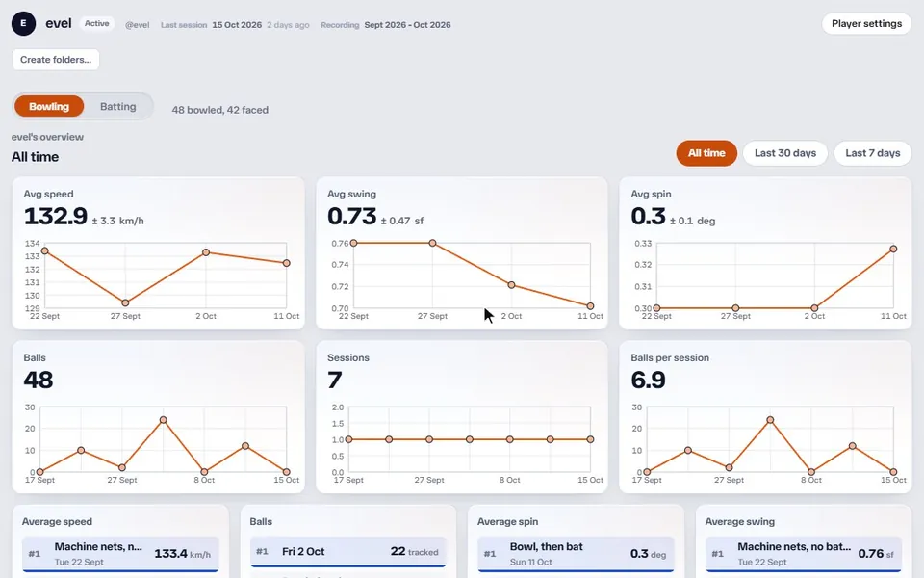Click the Balls per session value 6.9

click(x=648, y=380)
